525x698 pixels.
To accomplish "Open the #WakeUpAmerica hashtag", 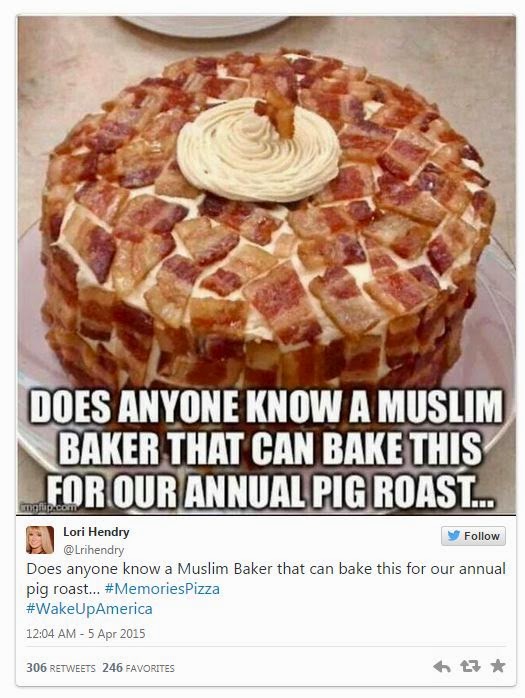I will point(89,609).
